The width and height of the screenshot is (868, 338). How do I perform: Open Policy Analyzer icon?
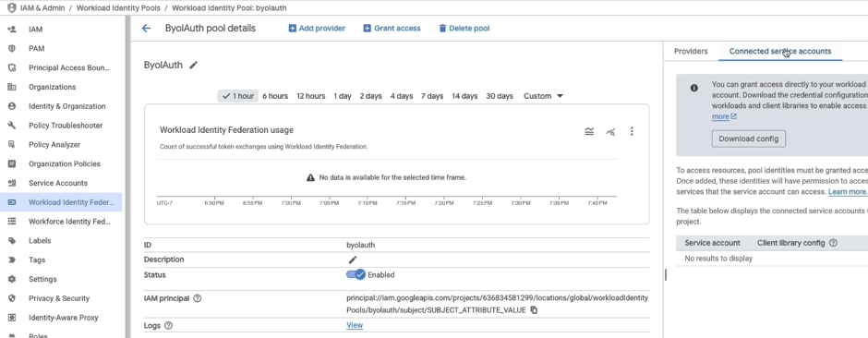(x=12, y=144)
